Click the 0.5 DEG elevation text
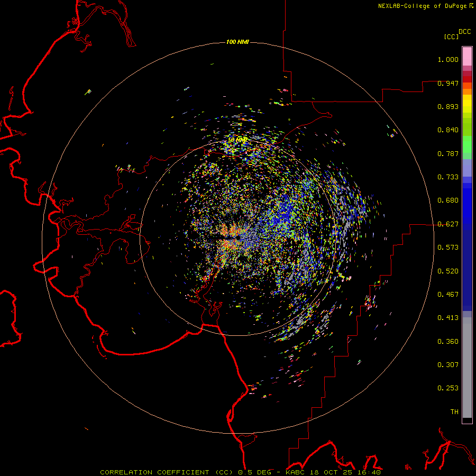 point(255,472)
